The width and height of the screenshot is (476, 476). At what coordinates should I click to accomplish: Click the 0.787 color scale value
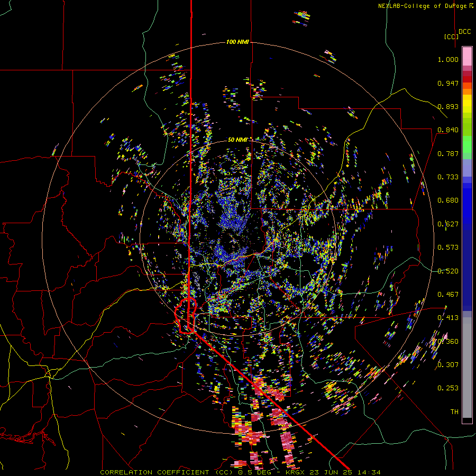coord(448,153)
